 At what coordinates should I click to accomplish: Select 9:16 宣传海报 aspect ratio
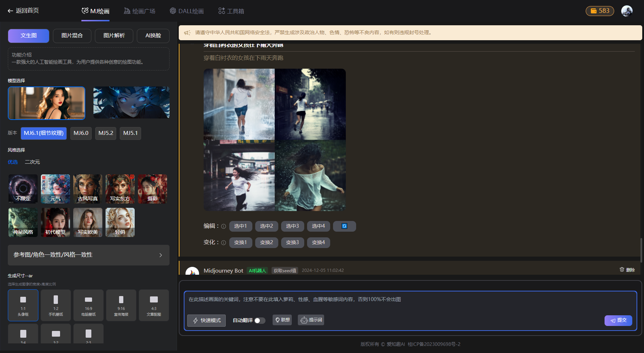point(121,305)
